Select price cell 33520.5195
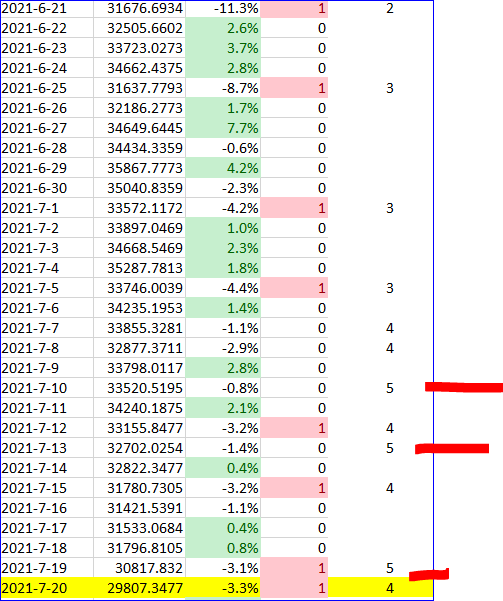This screenshot has width=503, height=601. click(139, 388)
